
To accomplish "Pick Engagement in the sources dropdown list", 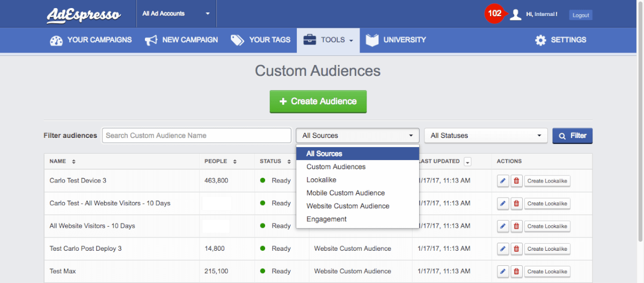I will 326,219.
